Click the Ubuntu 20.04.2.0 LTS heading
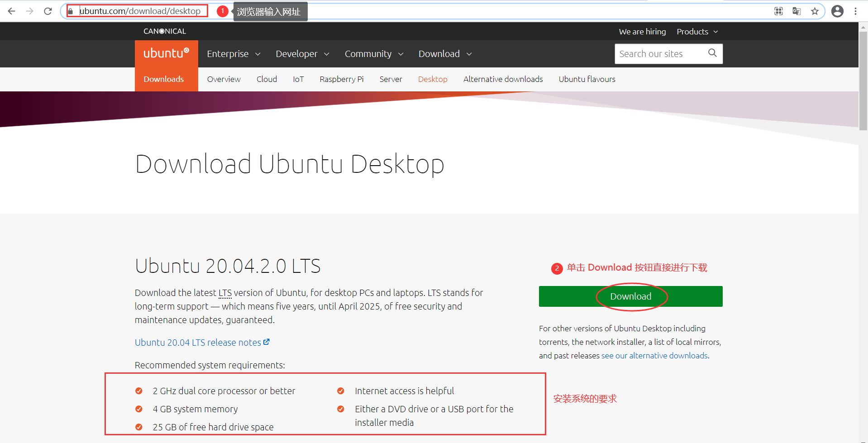The height and width of the screenshot is (443, 868). pos(228,266)
